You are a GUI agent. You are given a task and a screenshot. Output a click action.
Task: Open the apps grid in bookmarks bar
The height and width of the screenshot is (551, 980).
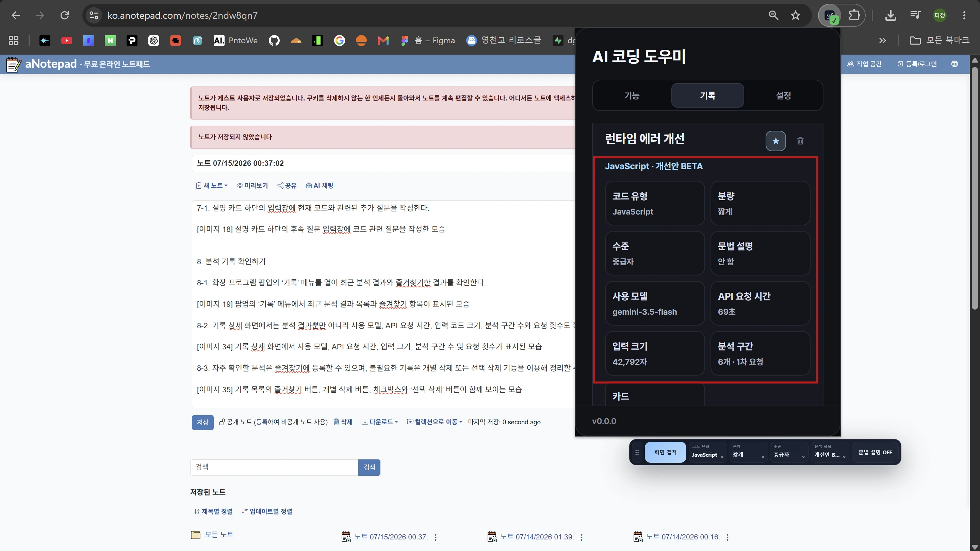pyautogui.click(x=14, y=41)
